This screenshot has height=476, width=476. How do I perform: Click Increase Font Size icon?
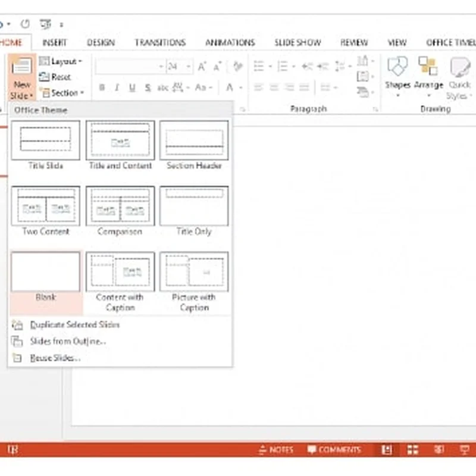click(202, 67)
